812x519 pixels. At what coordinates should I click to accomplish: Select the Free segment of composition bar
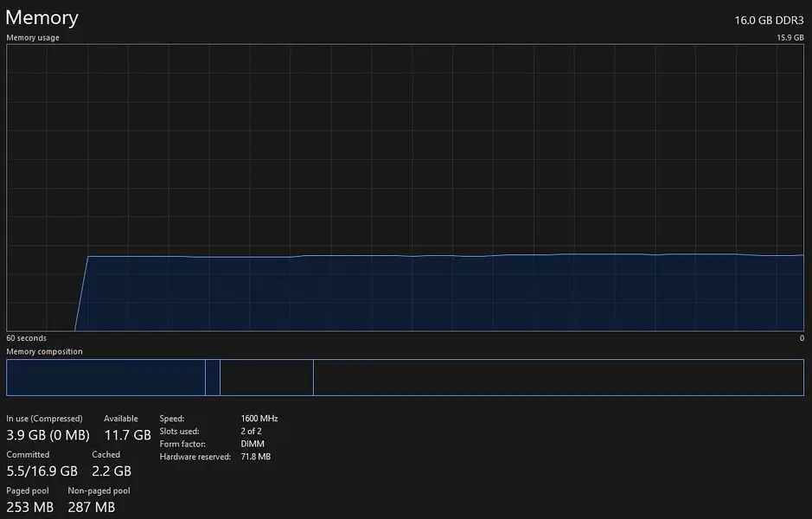point(558,378)
